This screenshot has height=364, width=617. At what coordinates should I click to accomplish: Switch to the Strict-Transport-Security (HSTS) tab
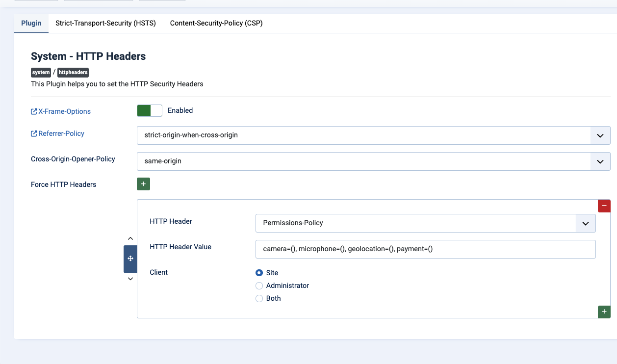pyautogui.click(x=105, y=23)
